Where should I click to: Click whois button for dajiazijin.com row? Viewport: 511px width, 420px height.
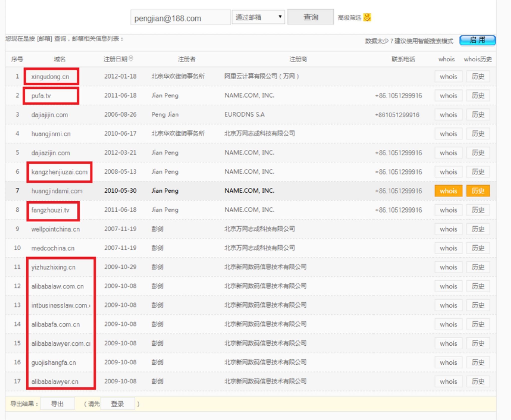click(x=448, y=153)
